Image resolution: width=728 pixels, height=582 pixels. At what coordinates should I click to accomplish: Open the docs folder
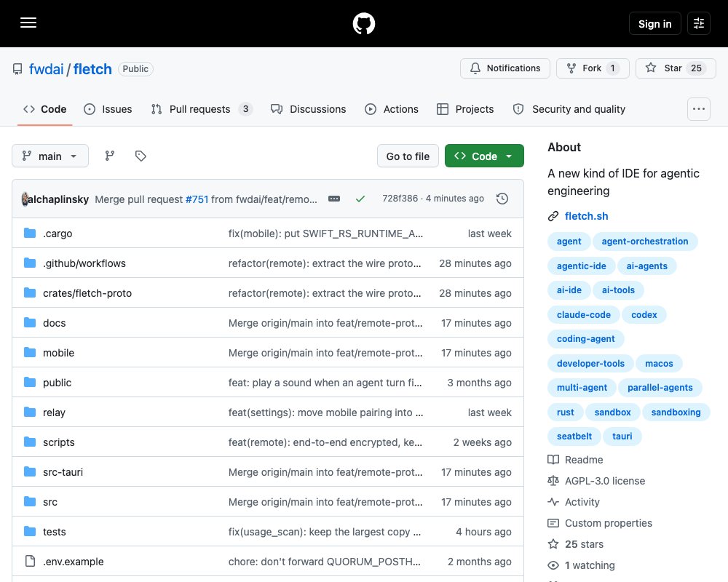55,323
